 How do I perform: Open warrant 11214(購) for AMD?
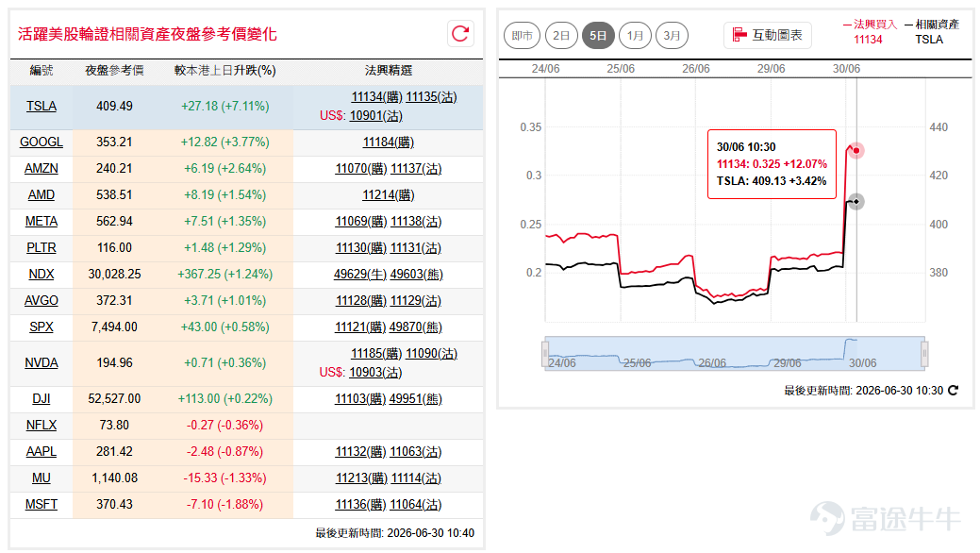click(388, 194)
